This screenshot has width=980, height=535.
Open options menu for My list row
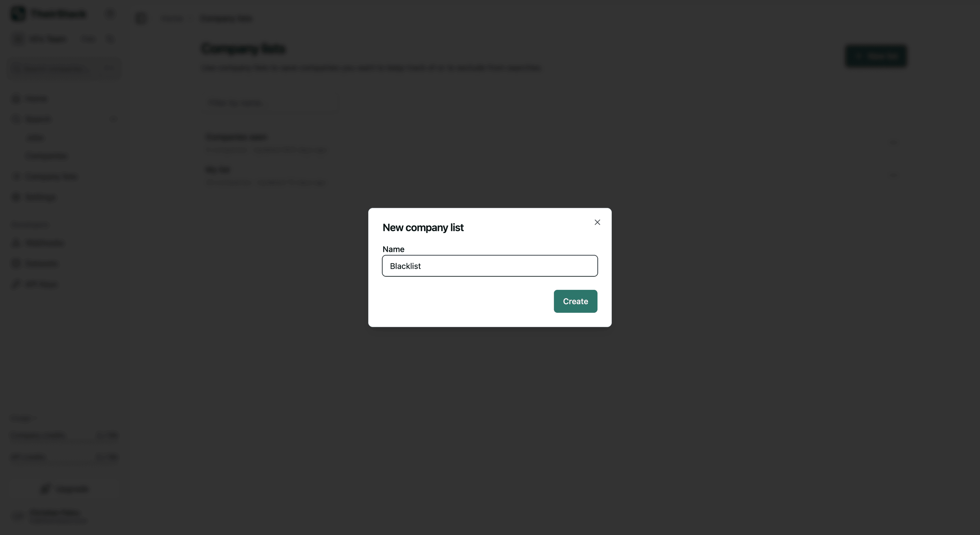(893, 175)
